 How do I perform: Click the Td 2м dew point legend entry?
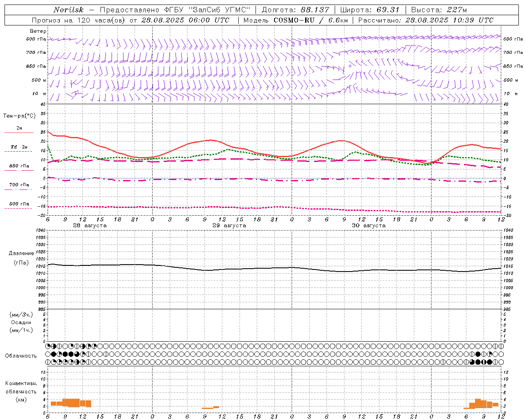(x=19, y=147)
